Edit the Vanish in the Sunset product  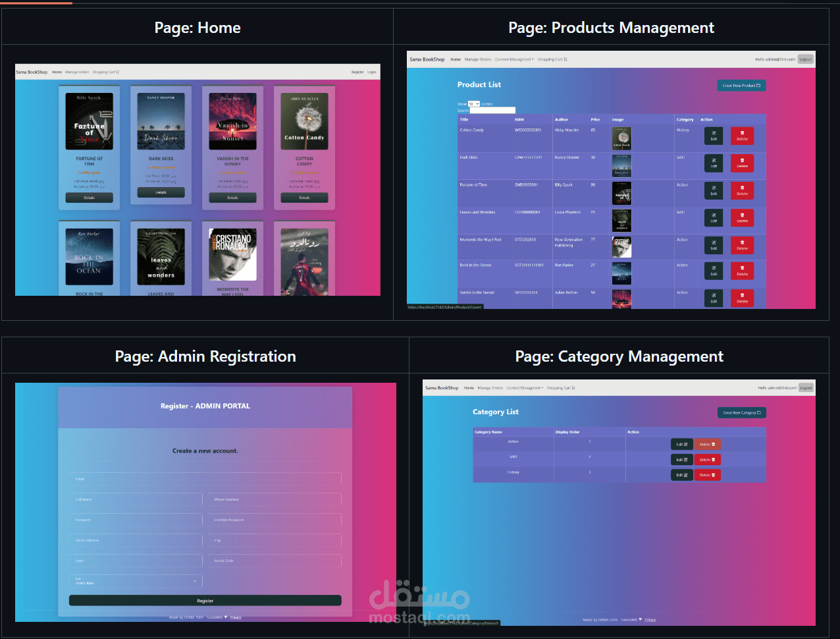coord(714,298)
